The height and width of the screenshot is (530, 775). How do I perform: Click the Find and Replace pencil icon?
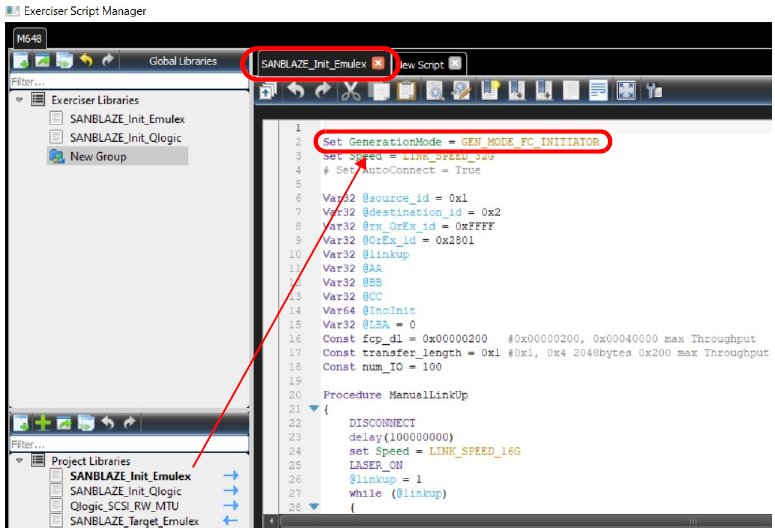tap(462, 91)
